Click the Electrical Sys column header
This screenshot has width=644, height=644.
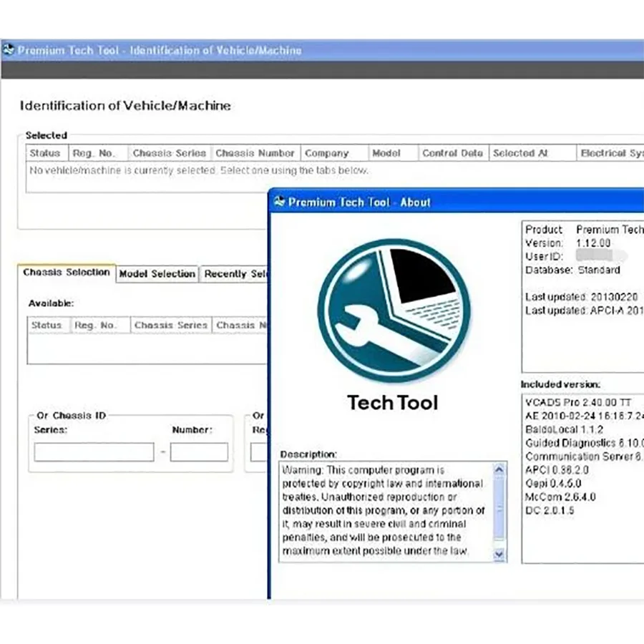pyautogui.click(x=610, y=153)
